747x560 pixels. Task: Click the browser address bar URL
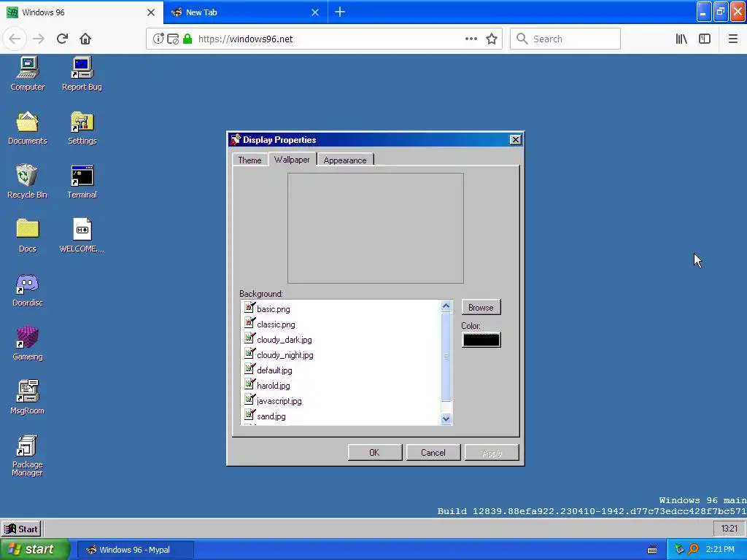245,39
